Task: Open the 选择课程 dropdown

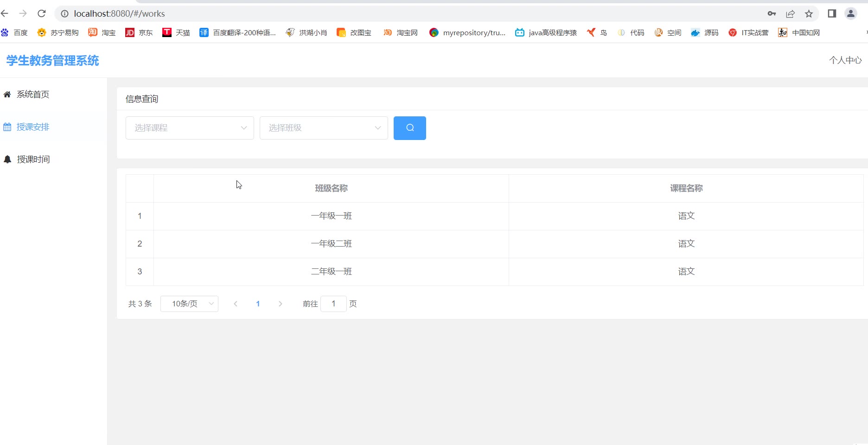Action: pyautogui.click(x=190, y=128)
